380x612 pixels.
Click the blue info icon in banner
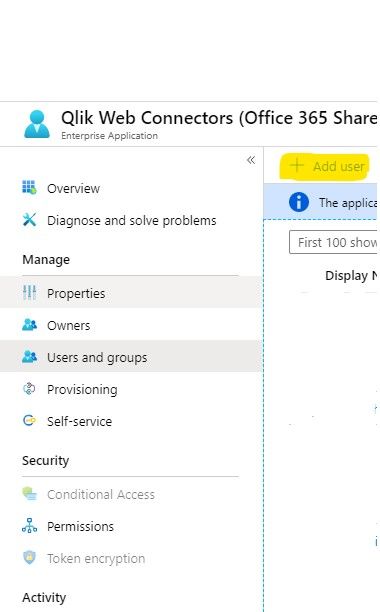(298, 202)
